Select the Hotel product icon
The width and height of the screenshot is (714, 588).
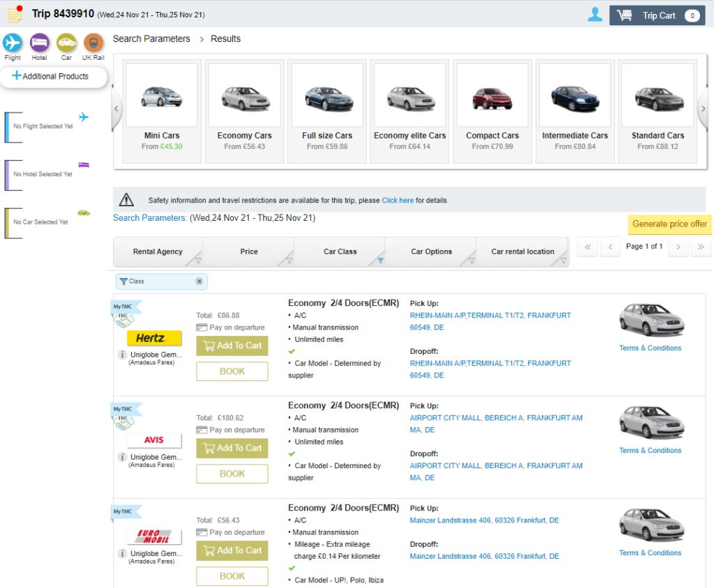pyautogui.click(x=40, y=43)
